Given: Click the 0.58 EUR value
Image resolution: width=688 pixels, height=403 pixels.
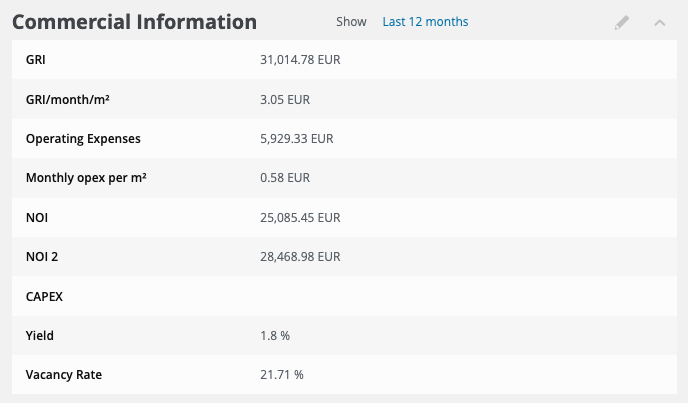Looking at the screenshot, I should pyautogui.click(x=285, y=178).
